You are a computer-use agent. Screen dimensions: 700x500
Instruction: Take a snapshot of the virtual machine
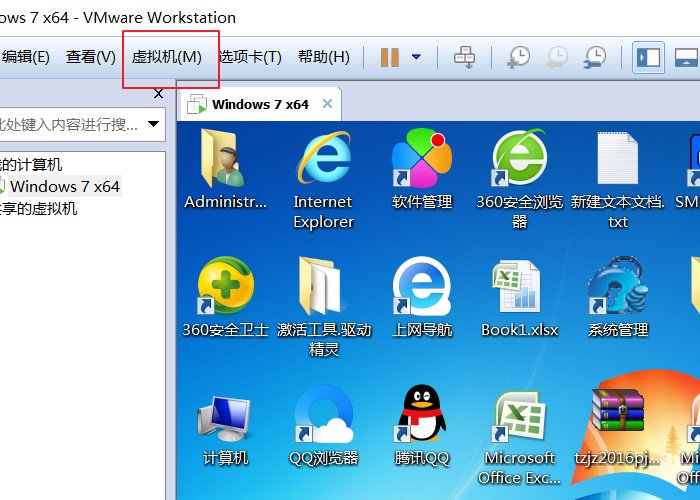point(519,57)
